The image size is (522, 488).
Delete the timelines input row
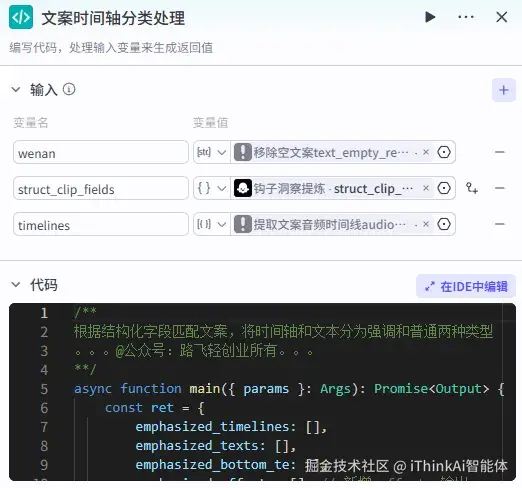(500, 224)
